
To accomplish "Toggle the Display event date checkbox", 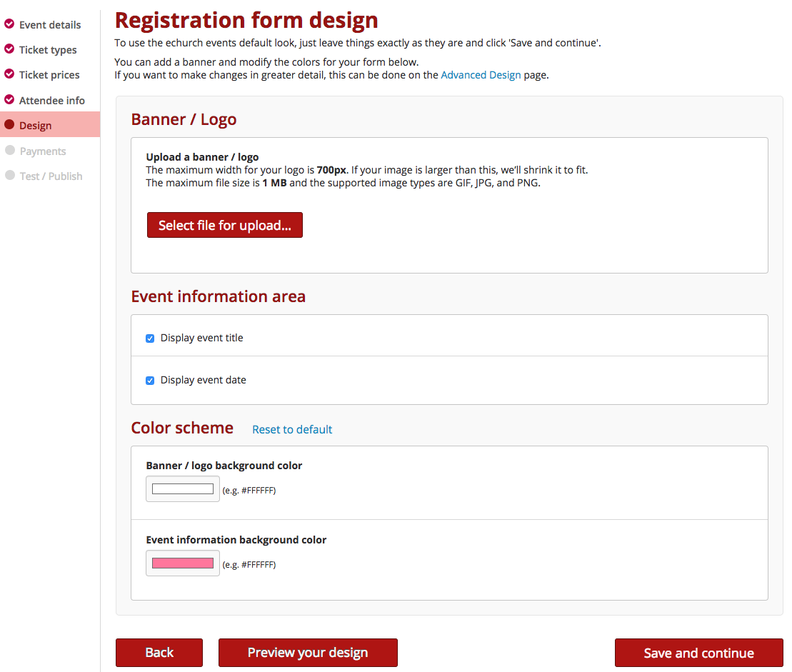I will (150, 381).
